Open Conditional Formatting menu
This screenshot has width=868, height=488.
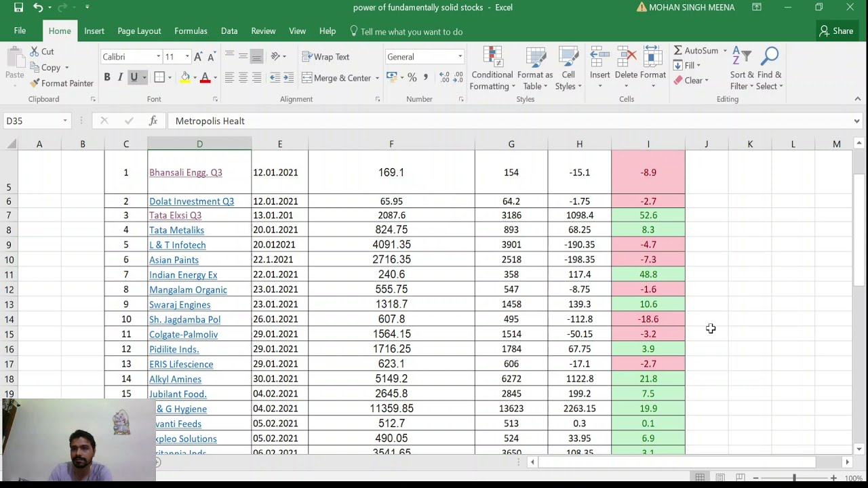492,68
